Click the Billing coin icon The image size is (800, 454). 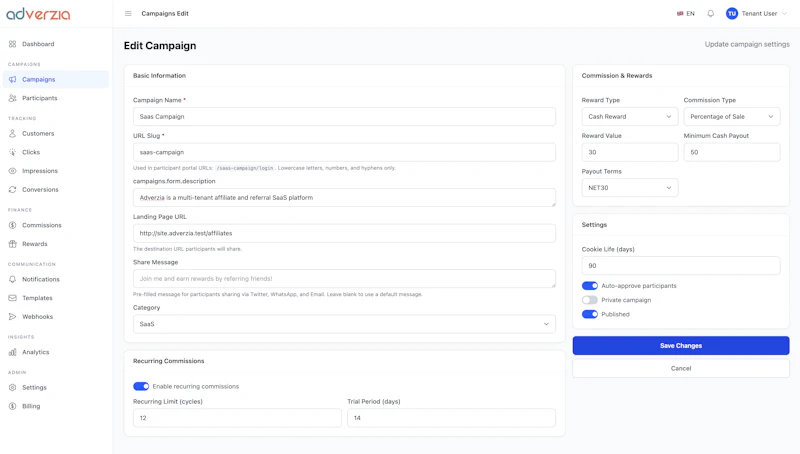(13, 406)
